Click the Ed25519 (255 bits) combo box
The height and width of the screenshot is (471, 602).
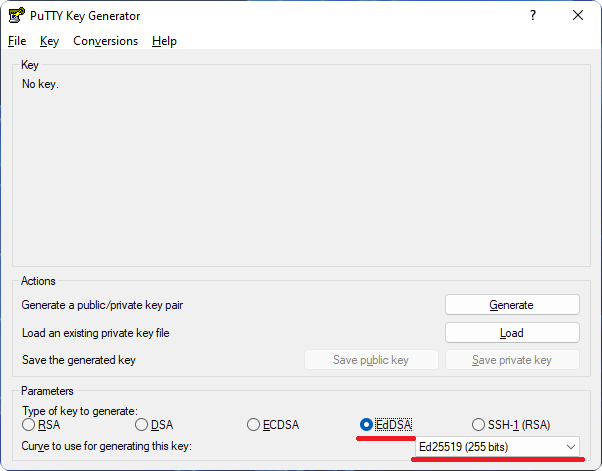pyautogui.click(x=497, y=447)
